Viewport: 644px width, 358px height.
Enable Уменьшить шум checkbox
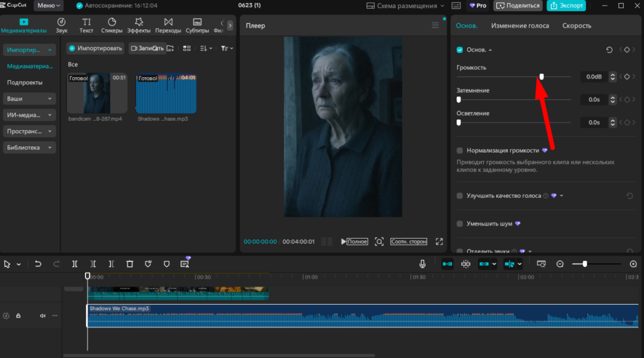pyautogui.click(x=460, y=224)
